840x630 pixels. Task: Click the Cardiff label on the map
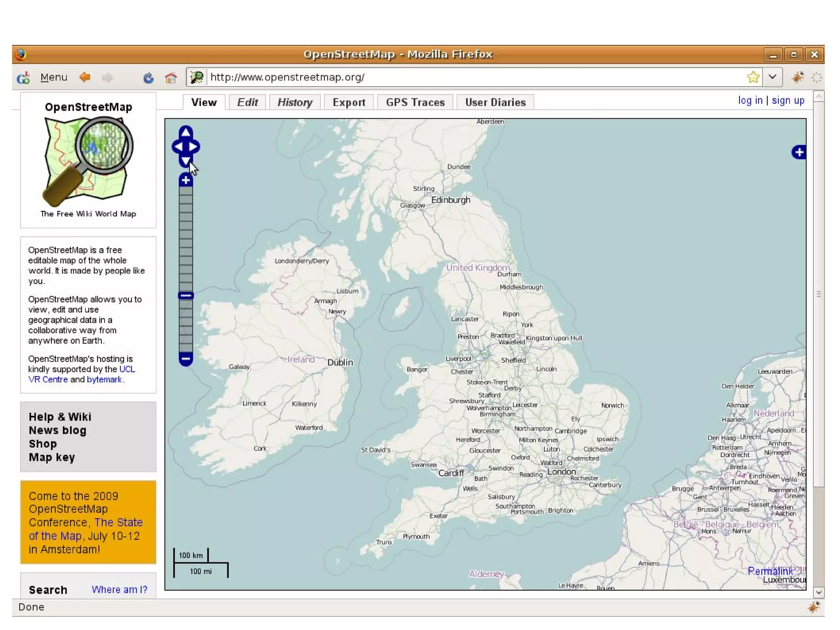pyautogui.click(x=451, y=473)
